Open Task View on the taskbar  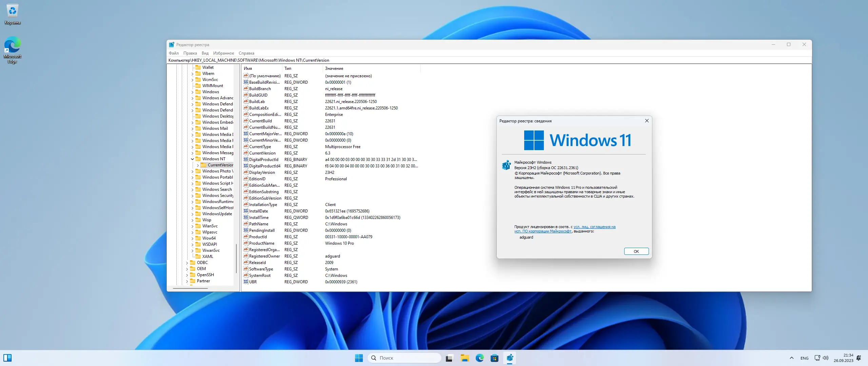[449, 358]
